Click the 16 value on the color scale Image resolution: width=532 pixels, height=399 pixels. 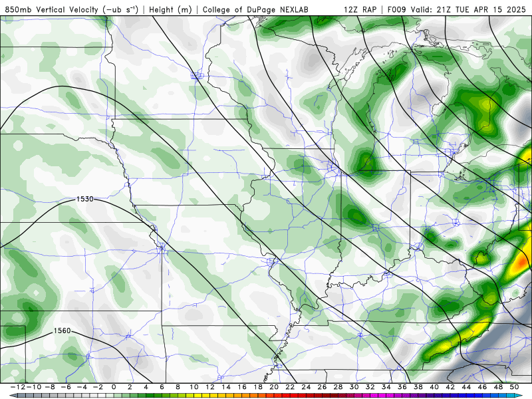tap(242, 387)
